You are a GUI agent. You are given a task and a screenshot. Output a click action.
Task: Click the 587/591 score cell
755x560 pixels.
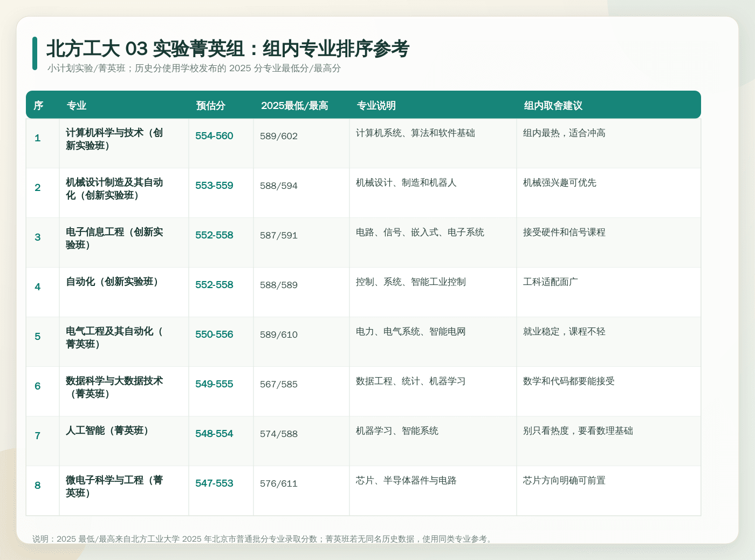(x=279, y=235)
